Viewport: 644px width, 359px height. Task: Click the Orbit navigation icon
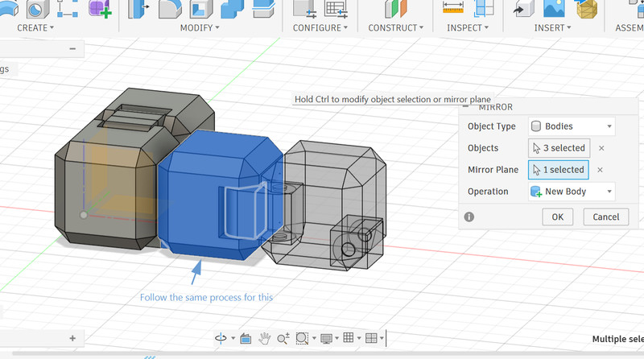tap(221, 339)
